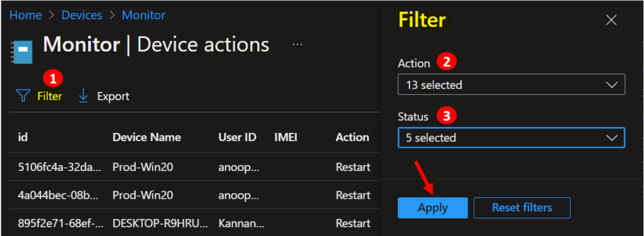The image size is (644, 236).
Task: Click the Apply button
Action: (x=433, y=208)
